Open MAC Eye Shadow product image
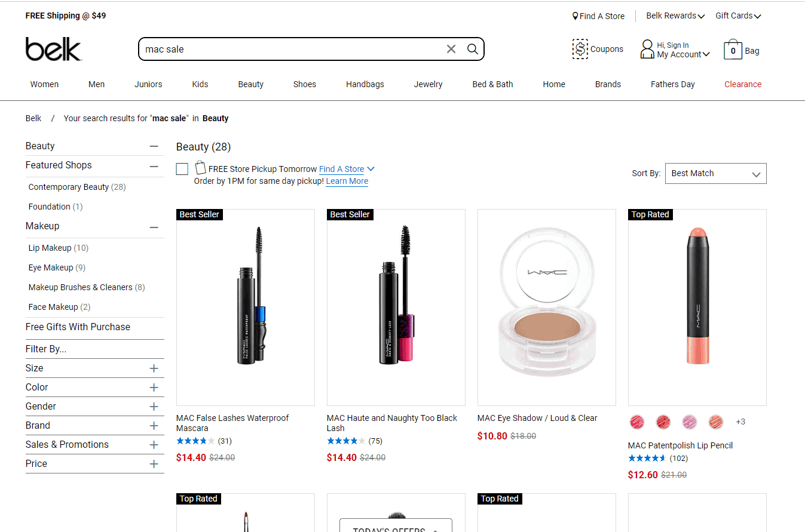This screenshot has height=532, width=805. click(x=547, y=307)
